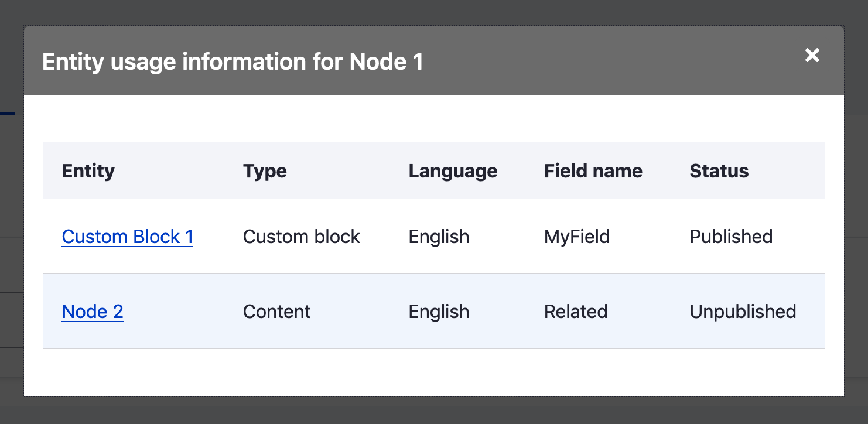Screen dimensions: 868x424
Task: Click the Status column header
Action: (x=719, y=171)
